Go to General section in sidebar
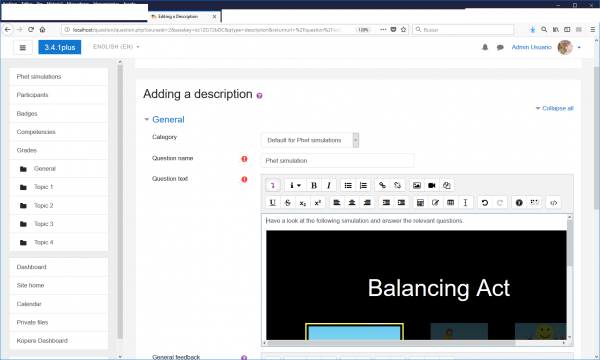The image size is (600, 360). pyautogui.click(x=59, y=169)
